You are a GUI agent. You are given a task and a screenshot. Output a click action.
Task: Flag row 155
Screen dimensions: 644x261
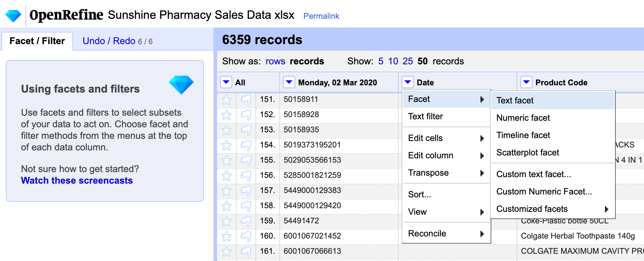(x=246, y=161)
